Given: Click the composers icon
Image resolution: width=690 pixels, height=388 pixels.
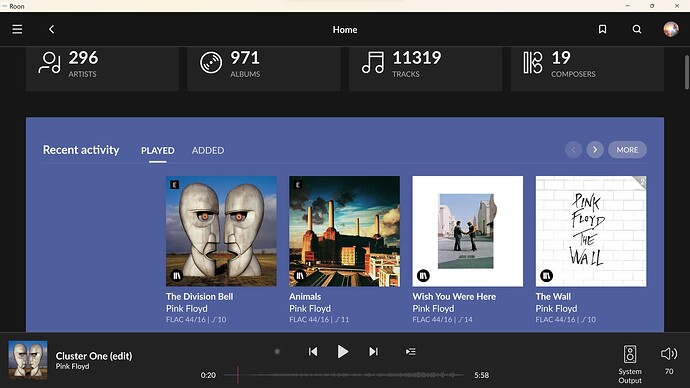Looking at the screenshot, I should tap(533, 63).
